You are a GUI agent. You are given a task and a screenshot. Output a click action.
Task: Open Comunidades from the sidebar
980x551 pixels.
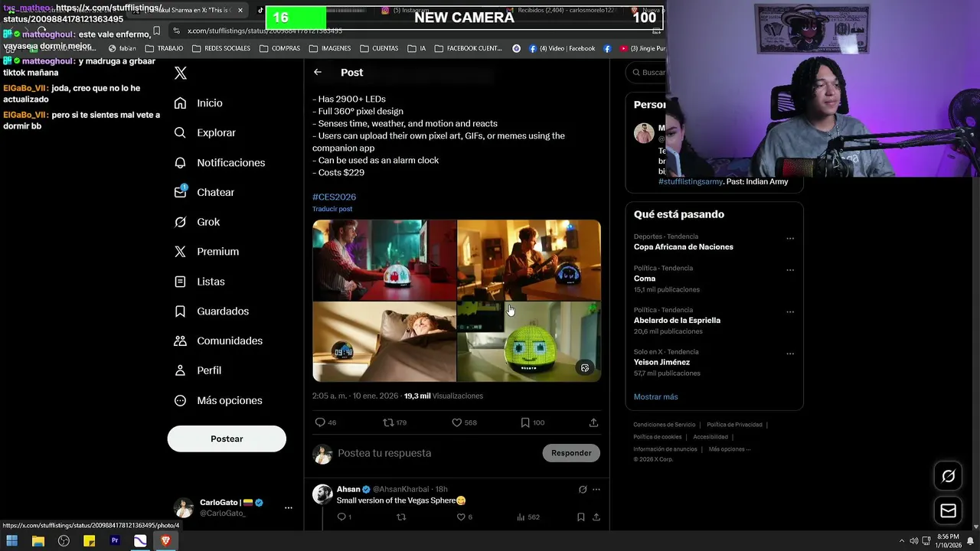tap(218, 341)
